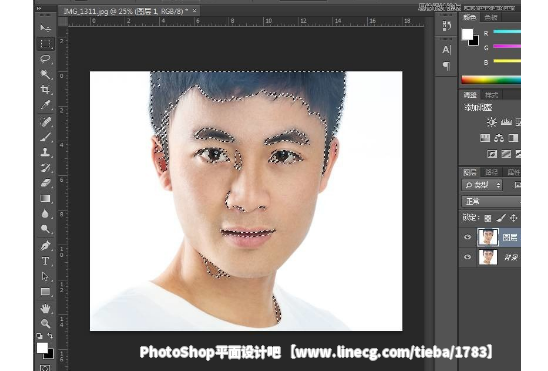
Task: Select the Zoom magnifier tool
Action: [45, 323]
